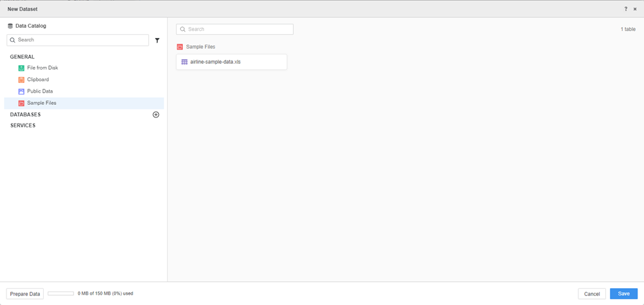Viewport: 644px width, 305px height.
Task: Click the storage usage progress bar
Action: tap(61, 293)
